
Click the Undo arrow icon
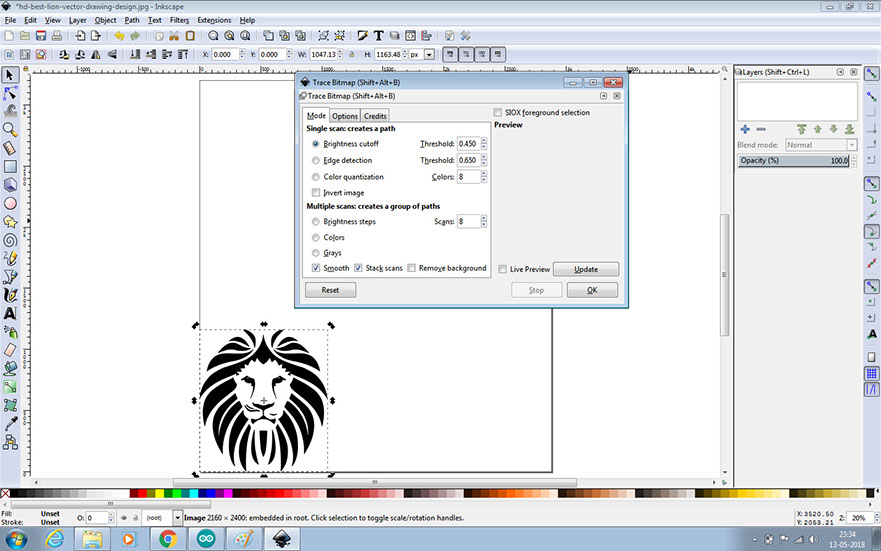(x=119, y=36)
